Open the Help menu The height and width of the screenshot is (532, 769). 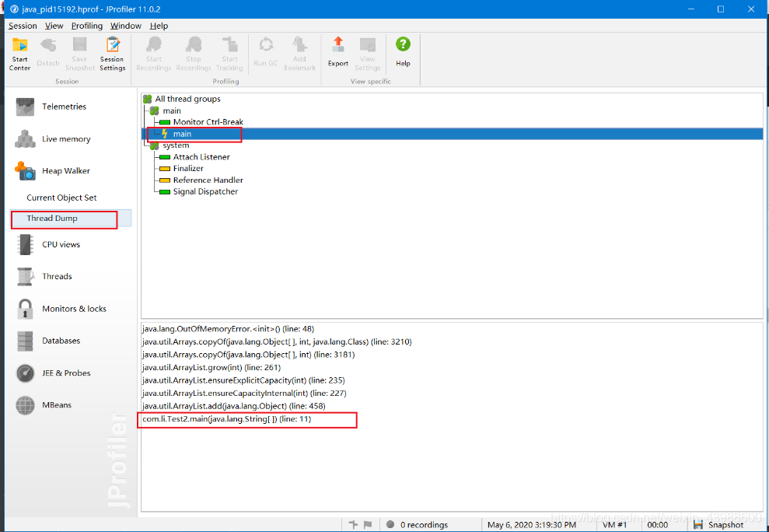click(159, 26)
